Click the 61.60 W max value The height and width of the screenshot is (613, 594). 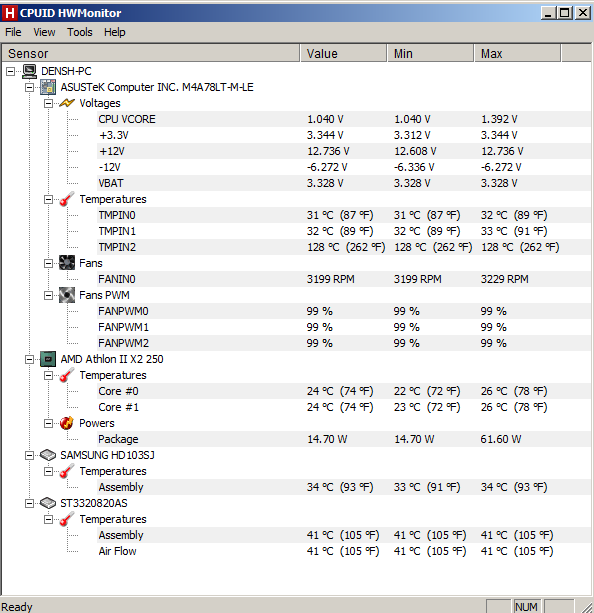click(501, 439)
